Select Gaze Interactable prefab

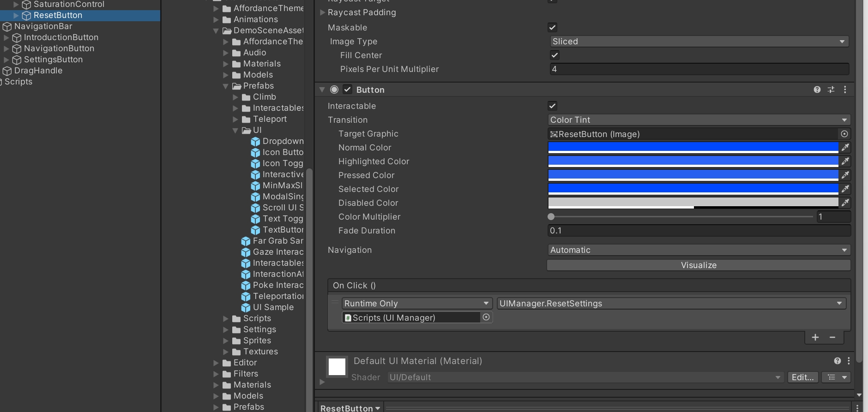tap(272, 252)
